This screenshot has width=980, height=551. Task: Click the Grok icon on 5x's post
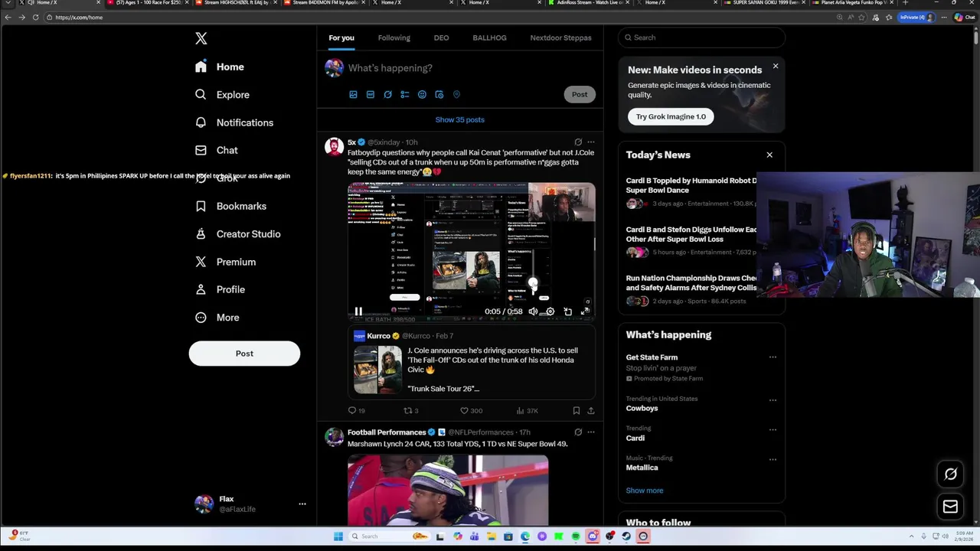(x=578, y=142)
